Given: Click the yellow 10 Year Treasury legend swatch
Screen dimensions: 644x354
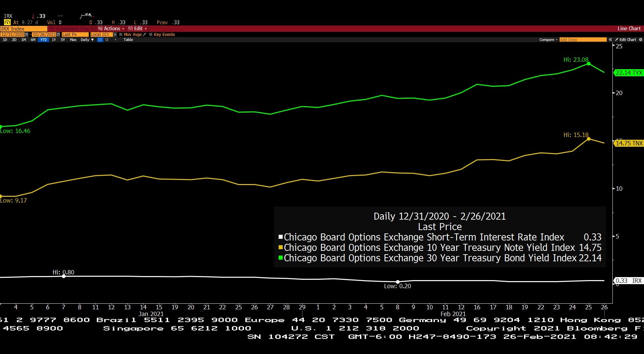Looking at the screenshot, I should coord(280,248).
